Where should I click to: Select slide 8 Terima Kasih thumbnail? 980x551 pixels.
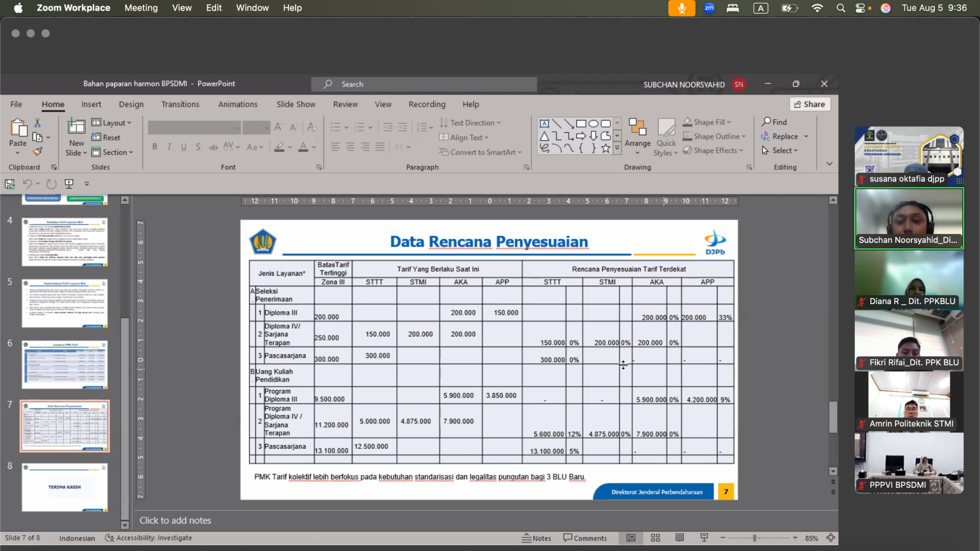click(x=65, y=487)
